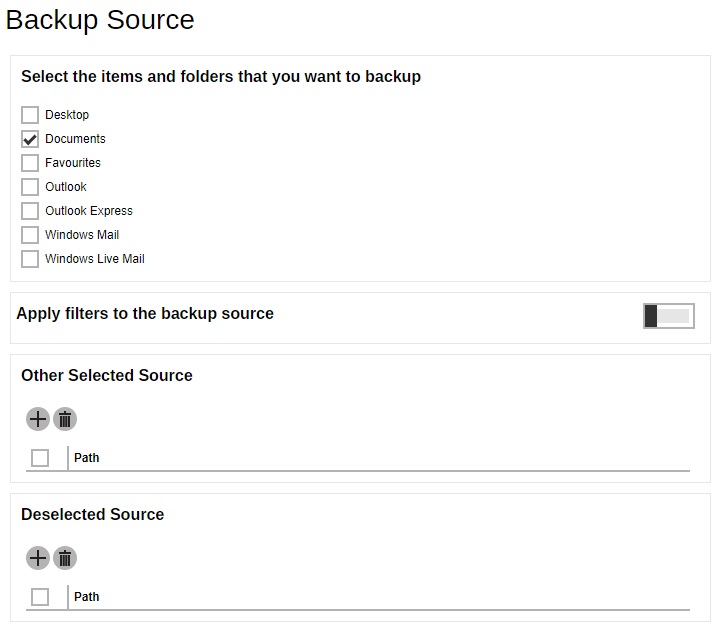Check the Desktop checkbox
720x630 pixels.
[30, 115]
